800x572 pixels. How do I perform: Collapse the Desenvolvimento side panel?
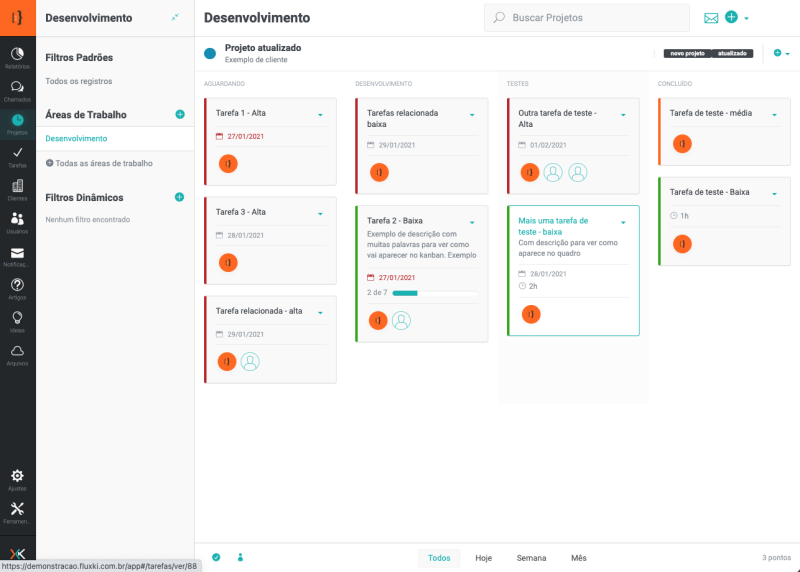click(x=176, y=18)
